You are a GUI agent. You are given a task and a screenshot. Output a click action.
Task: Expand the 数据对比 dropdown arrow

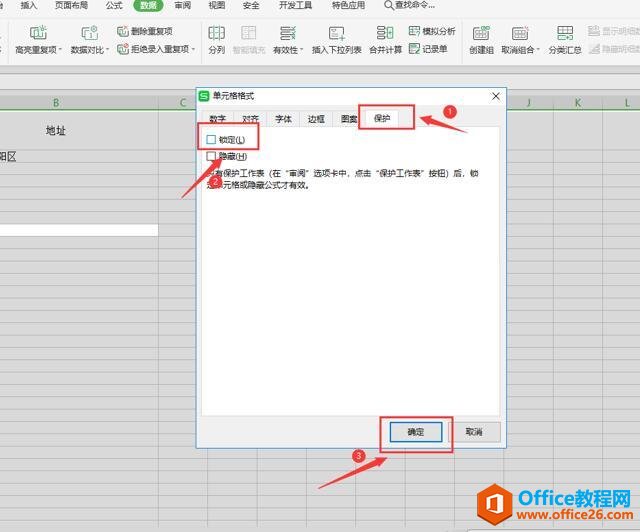pos(108,50)
